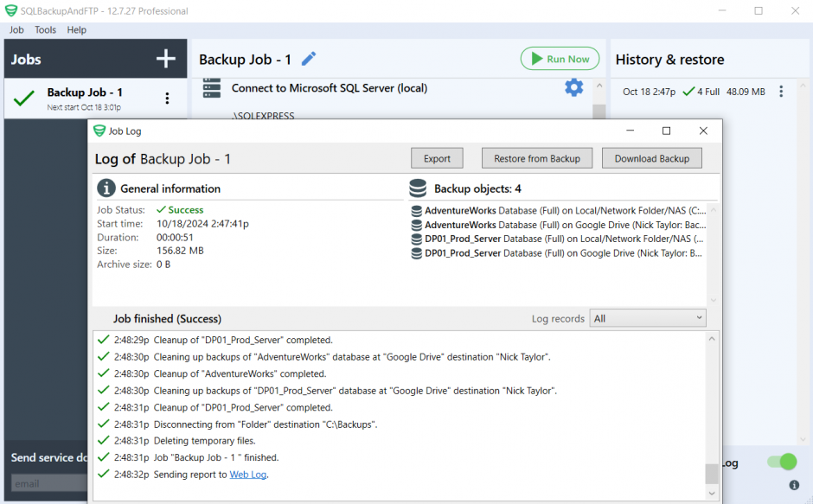
Task: Add a new job with plus icon
Action: point(166,59)
